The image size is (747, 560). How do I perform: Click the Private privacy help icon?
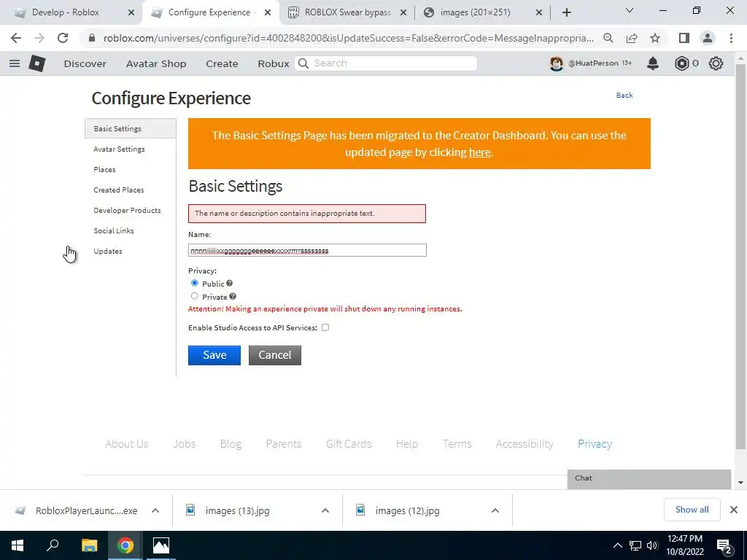tap(233, 297)
